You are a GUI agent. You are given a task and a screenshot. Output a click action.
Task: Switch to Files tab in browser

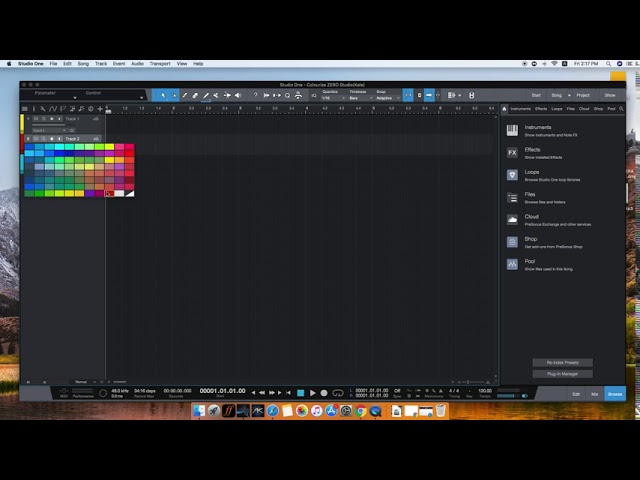click(x=571, y=109)
